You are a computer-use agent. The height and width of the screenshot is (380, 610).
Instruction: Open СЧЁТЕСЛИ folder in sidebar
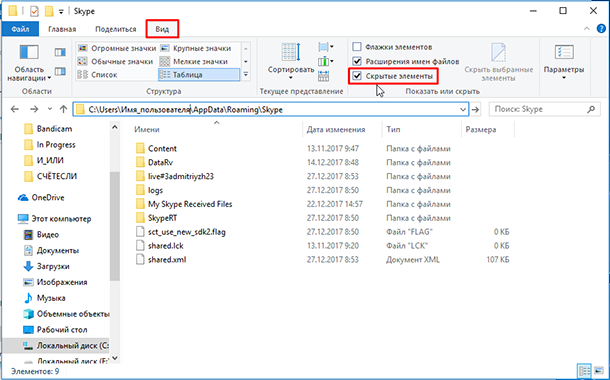click(57, 176)
